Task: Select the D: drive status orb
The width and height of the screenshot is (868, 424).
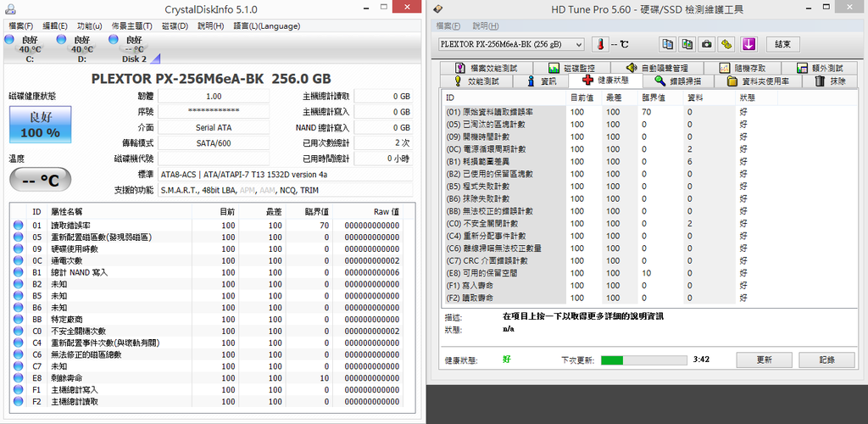Action: pos(62,41)
